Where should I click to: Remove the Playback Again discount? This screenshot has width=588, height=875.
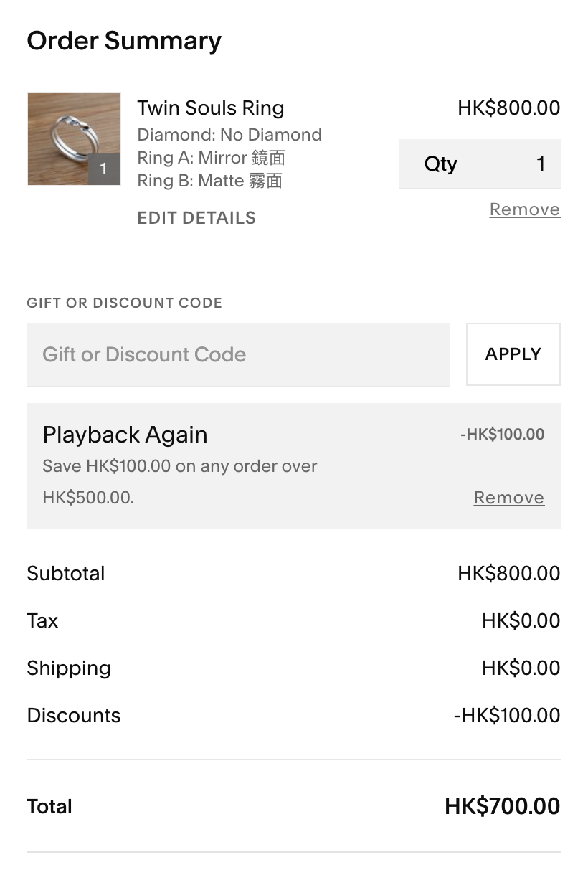509,498
